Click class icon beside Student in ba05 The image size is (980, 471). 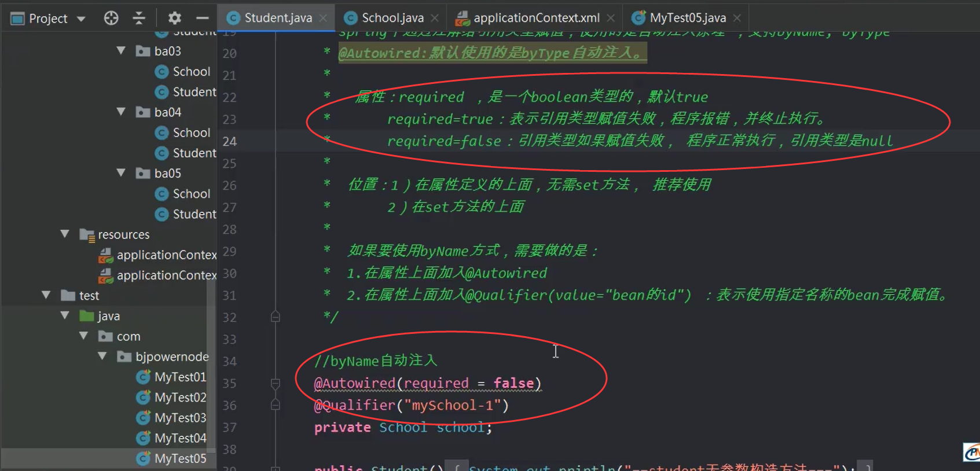click(162, 214)
